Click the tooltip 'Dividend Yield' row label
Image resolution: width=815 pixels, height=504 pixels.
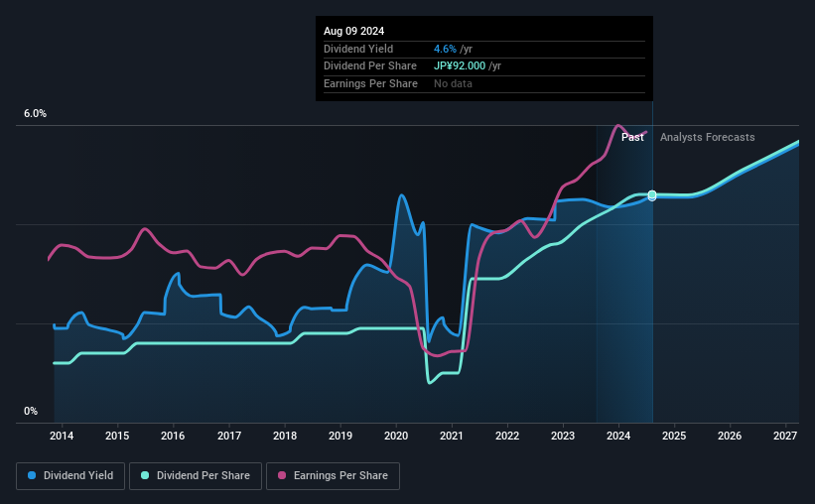point(358,49)
